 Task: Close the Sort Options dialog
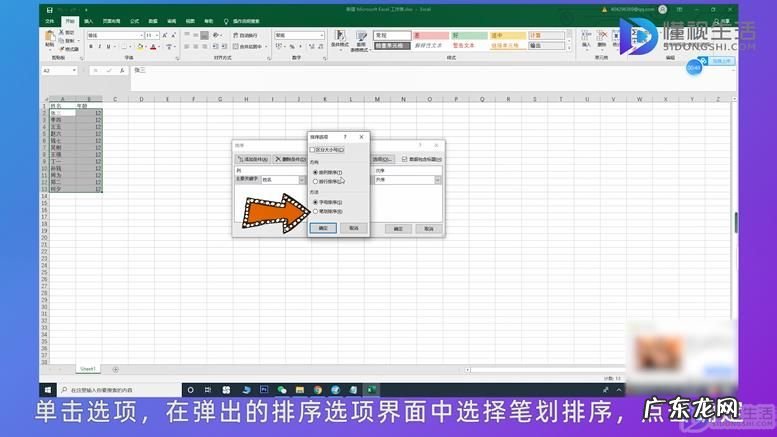(361, 137)
